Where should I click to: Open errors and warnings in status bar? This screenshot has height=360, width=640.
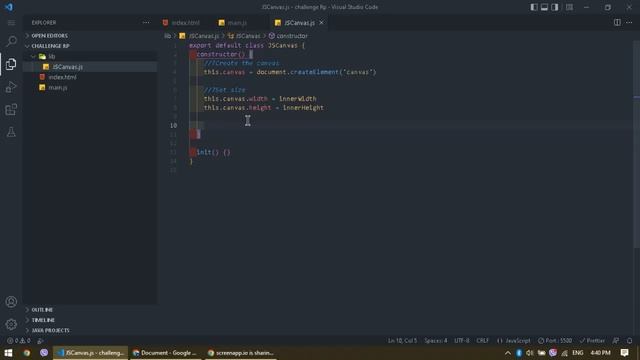18,340
